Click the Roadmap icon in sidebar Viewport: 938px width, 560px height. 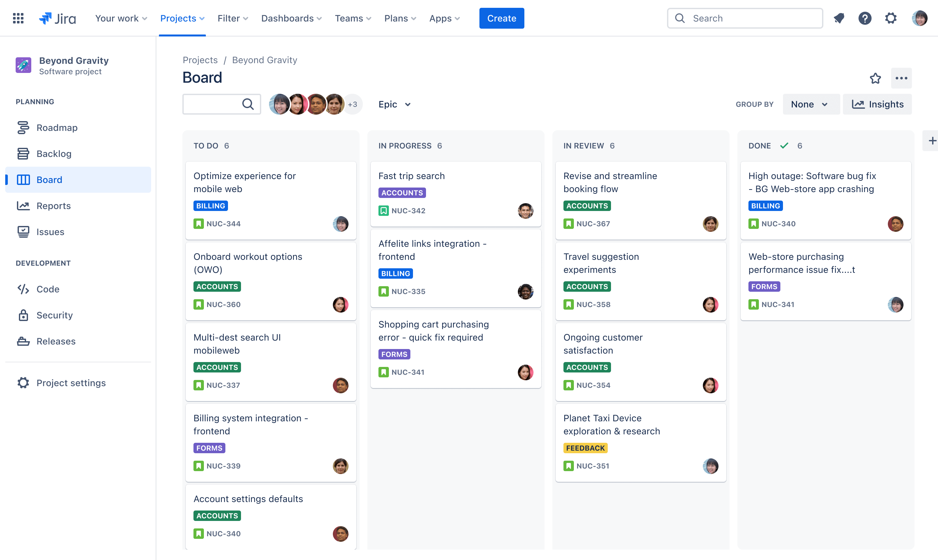pos(23,127)
